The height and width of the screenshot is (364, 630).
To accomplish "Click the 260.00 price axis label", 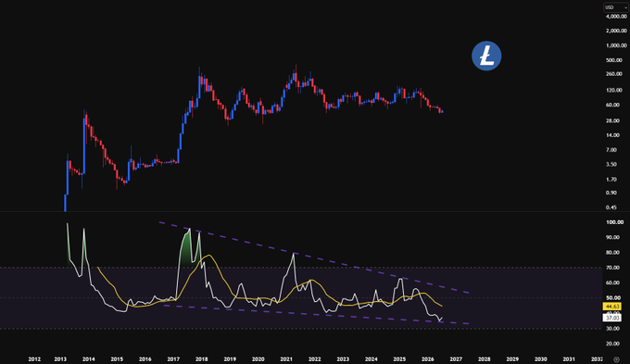I will [615, 74].
